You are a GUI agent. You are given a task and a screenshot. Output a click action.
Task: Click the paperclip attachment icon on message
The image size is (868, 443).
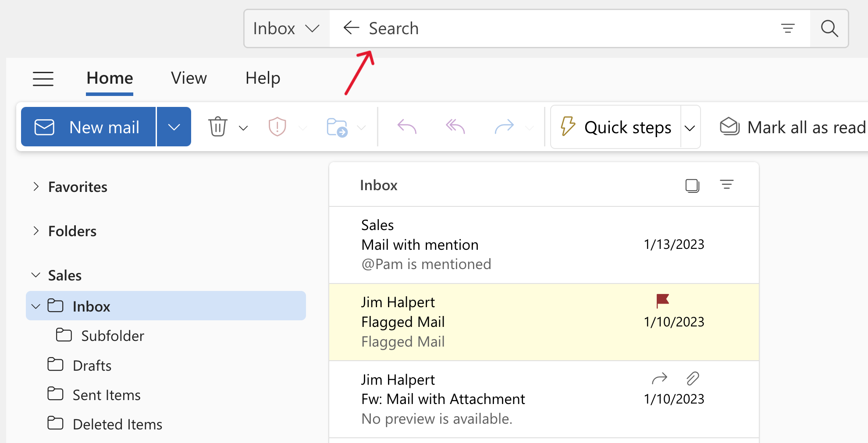[693, 378]
